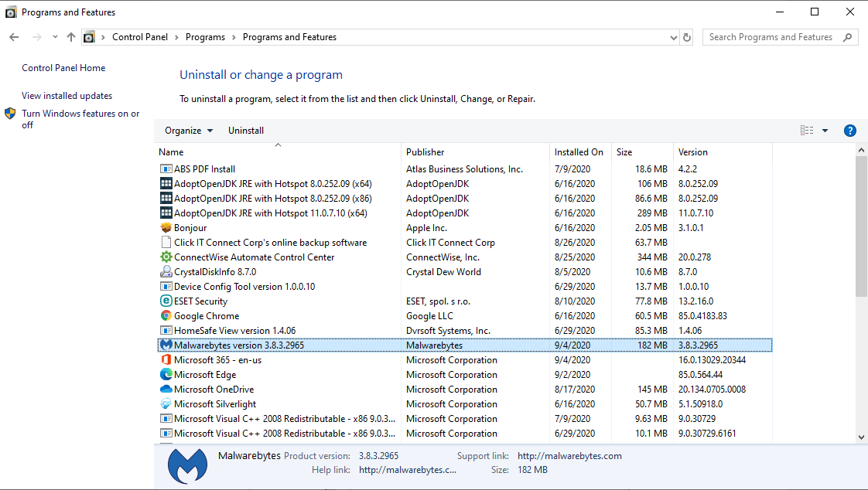Image resolution: width=868 pixels, height=490 pixels.
Task: Click the 16.0.13029.20344 version cell
Action: [x=712, y=359]
